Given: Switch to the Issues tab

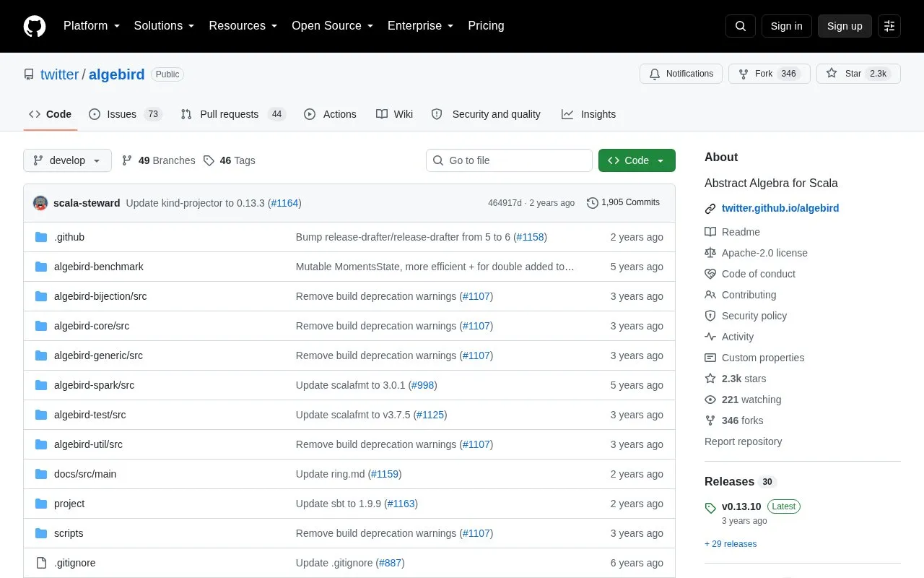Looking at the screenshot, I should coord(126,114).
